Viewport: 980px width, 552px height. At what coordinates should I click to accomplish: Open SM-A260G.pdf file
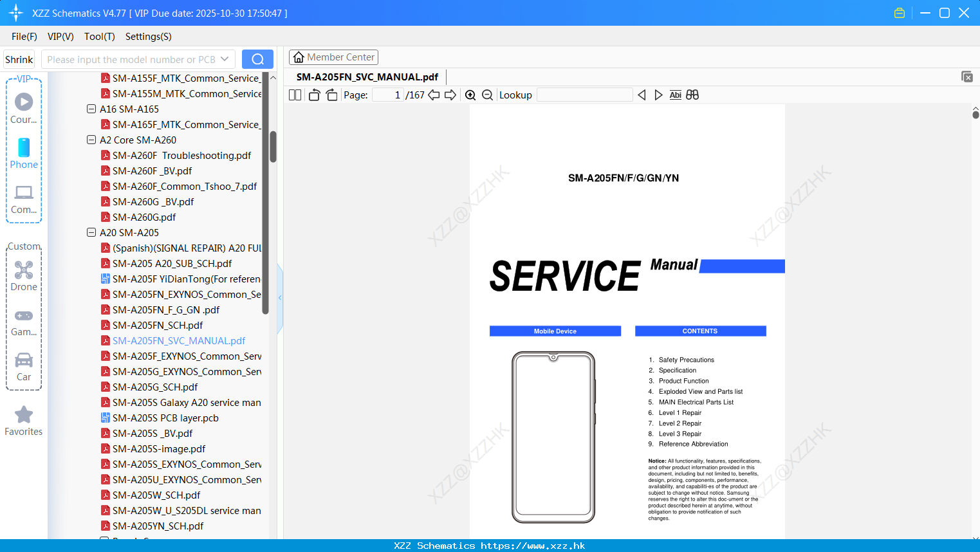[x=144, y=217]
